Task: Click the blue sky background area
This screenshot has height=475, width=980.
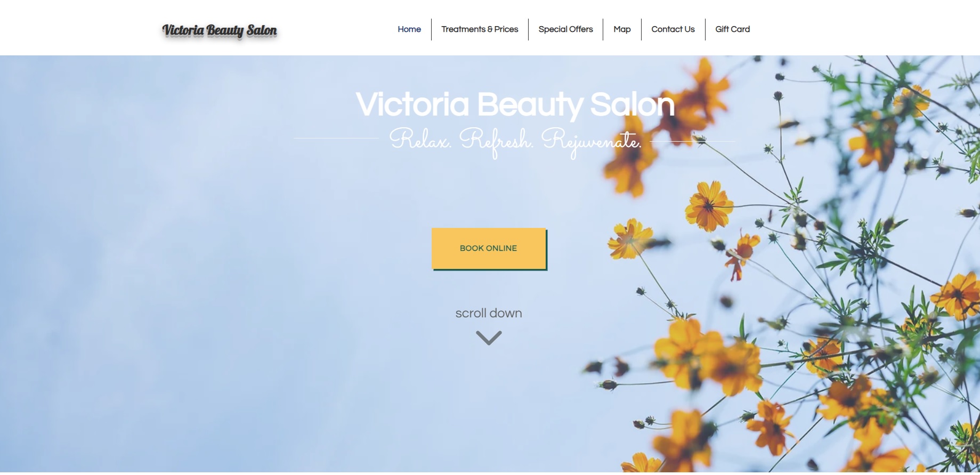Action: click(x=187, y=266)
